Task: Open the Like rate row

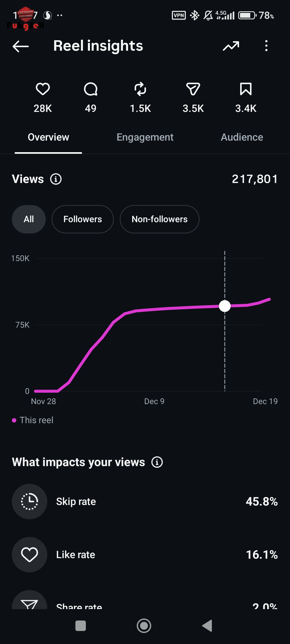Action: 145,555
